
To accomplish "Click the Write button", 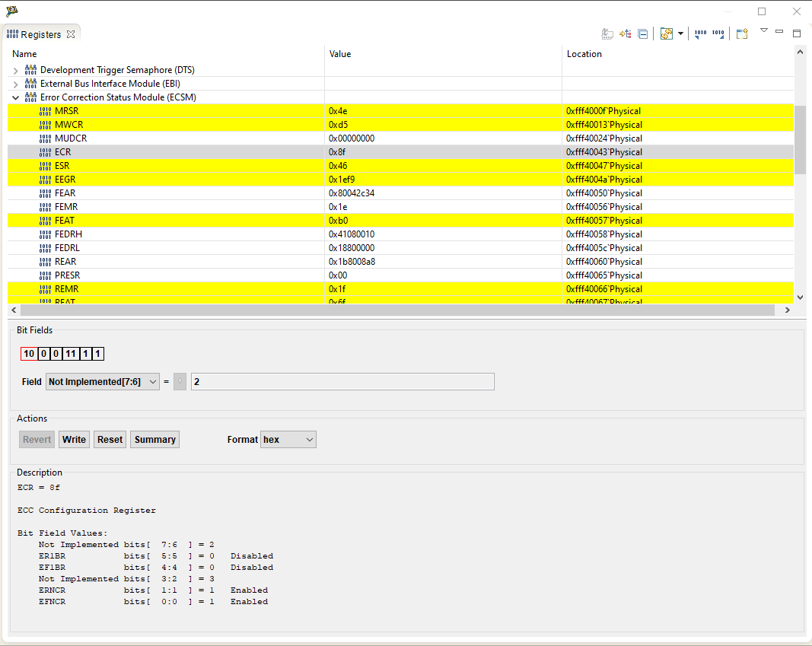I will pyautogui.click(x=73, y=439).
